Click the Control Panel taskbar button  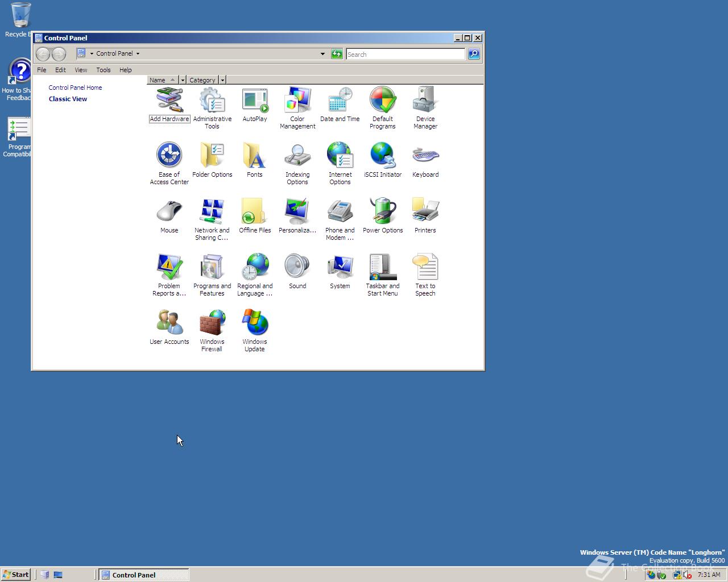pos(144,575)
